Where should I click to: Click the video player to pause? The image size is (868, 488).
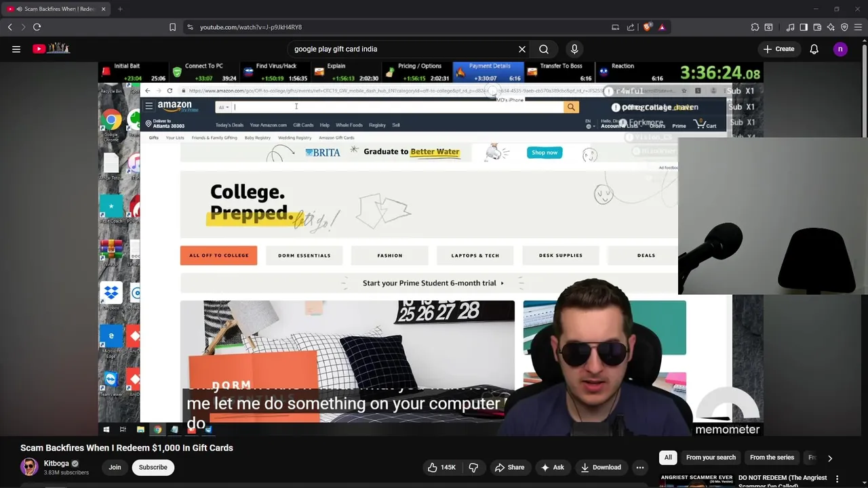431,248
